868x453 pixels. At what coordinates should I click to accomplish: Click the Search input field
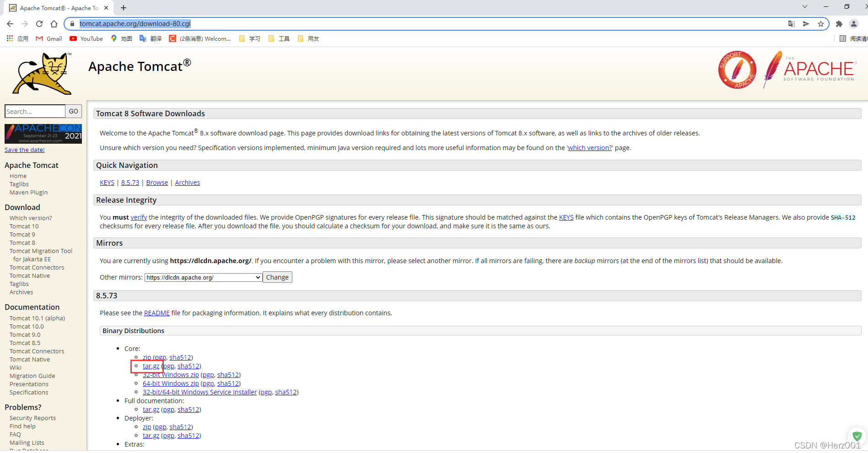click(x=35, y=111)
